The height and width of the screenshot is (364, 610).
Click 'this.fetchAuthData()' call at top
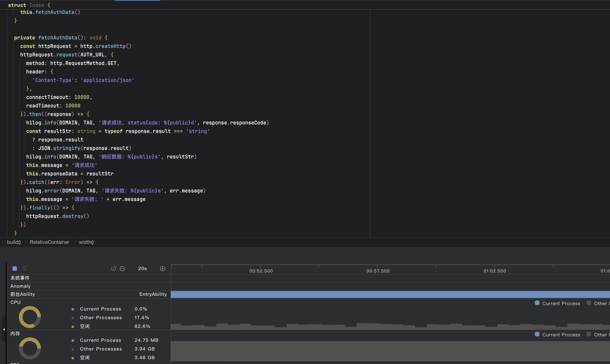[x=50, y=12]
